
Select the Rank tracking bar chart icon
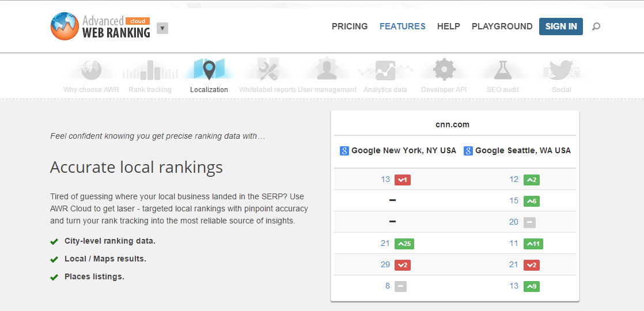150,71
